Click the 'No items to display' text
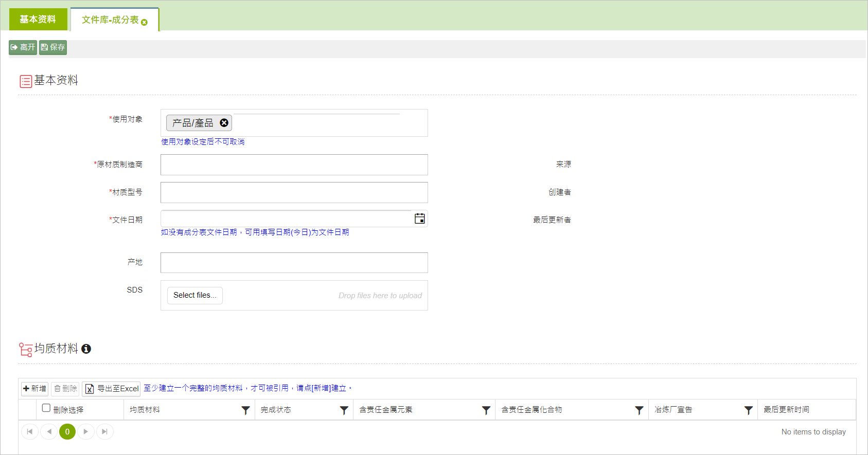 [x=813, y=432]
